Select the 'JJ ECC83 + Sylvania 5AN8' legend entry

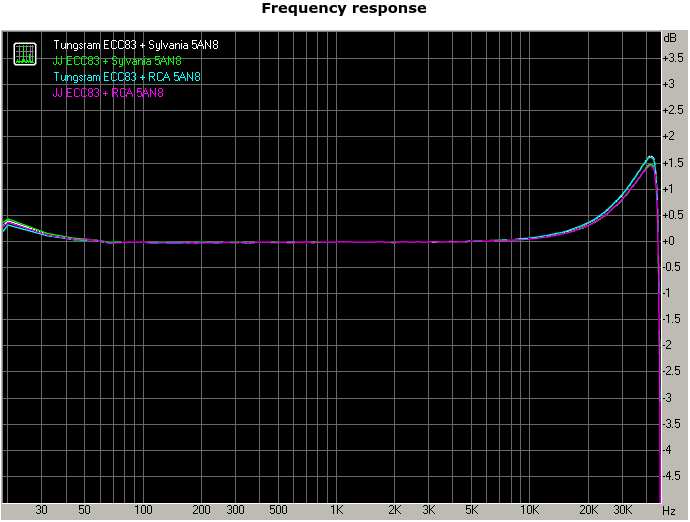[x=117, y=61]
